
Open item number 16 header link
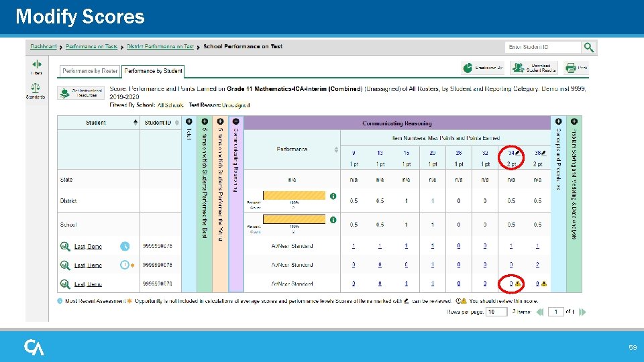[x=407, y=153]
